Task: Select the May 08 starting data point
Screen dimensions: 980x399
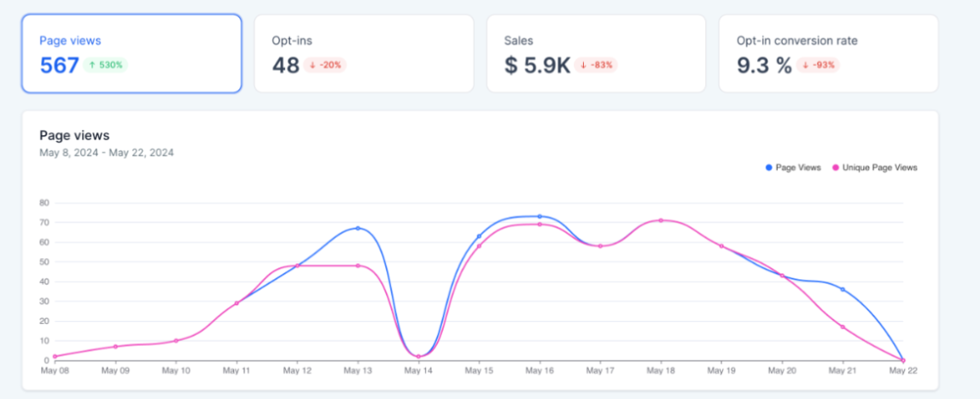Action: (x=55, y=356)
